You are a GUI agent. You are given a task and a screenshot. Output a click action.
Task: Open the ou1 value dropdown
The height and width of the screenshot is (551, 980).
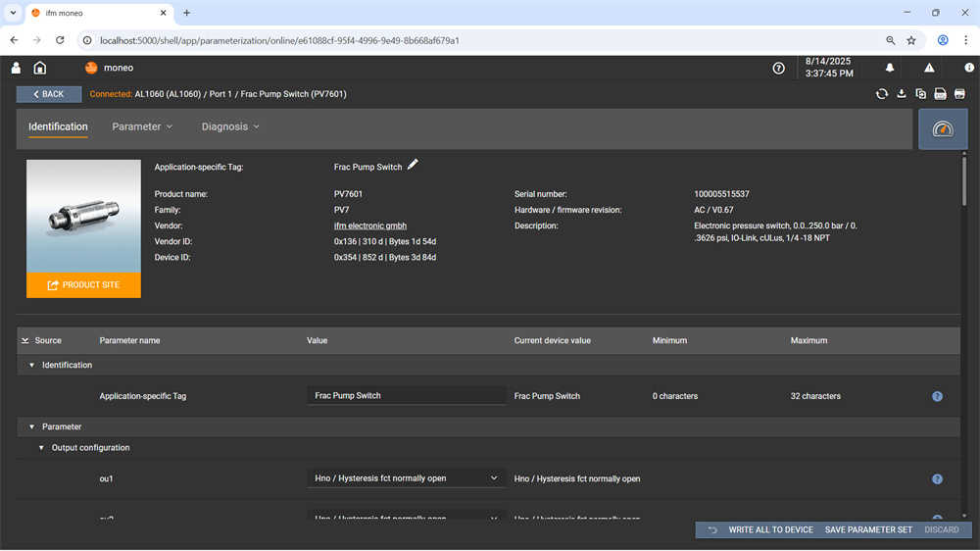[406, 478]
